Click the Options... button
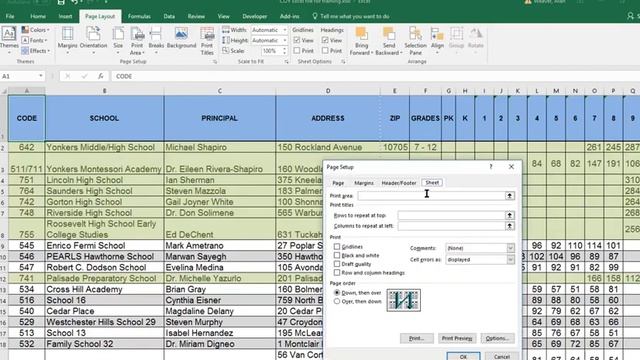 pyautogui.click(x=497, y=338)
